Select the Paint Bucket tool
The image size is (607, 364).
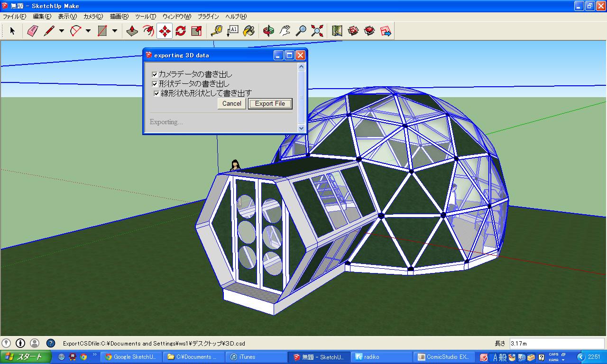248,31
